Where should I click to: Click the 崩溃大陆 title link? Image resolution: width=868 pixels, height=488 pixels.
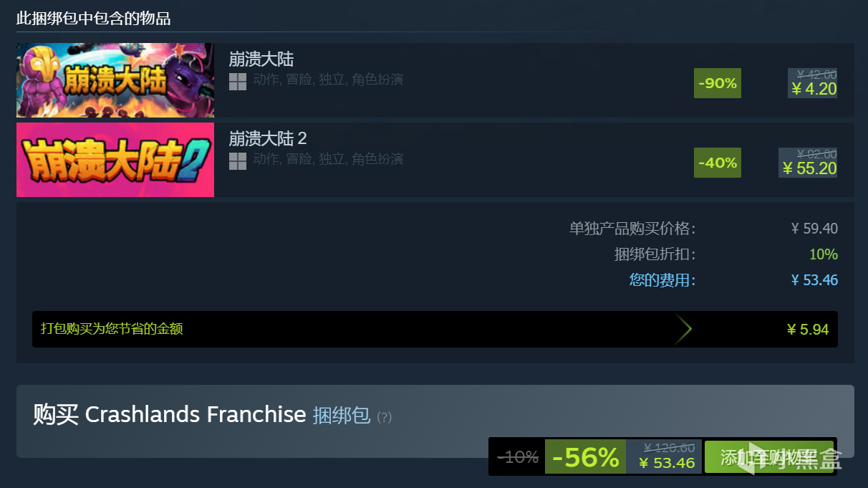261,59
